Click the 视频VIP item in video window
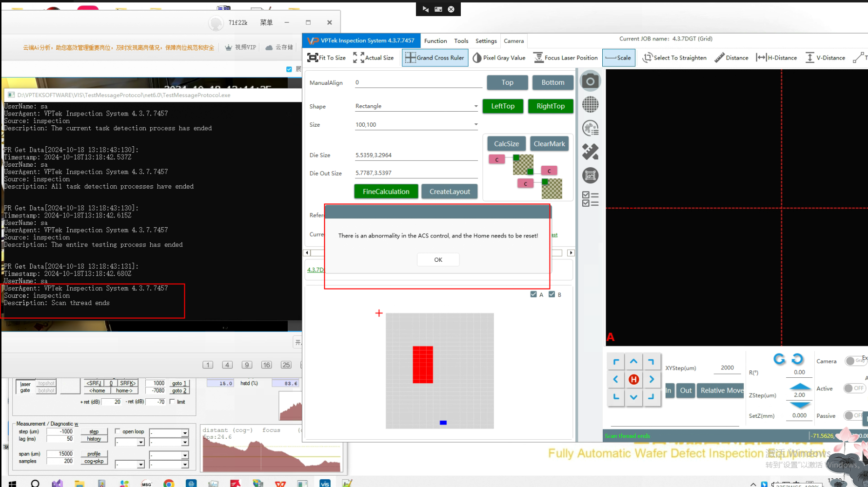 pyautogui.click(x=240, y=47)
